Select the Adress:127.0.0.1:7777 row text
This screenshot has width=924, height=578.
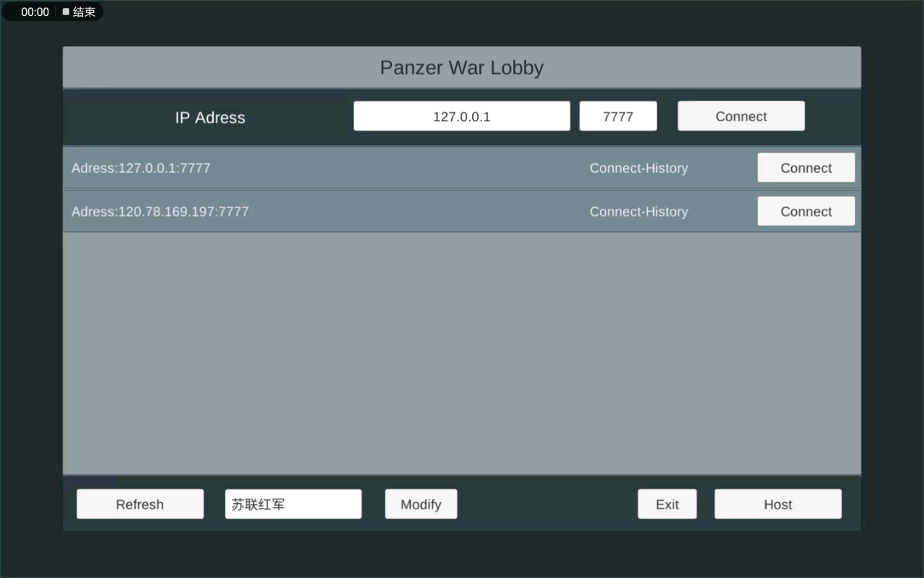141,168
